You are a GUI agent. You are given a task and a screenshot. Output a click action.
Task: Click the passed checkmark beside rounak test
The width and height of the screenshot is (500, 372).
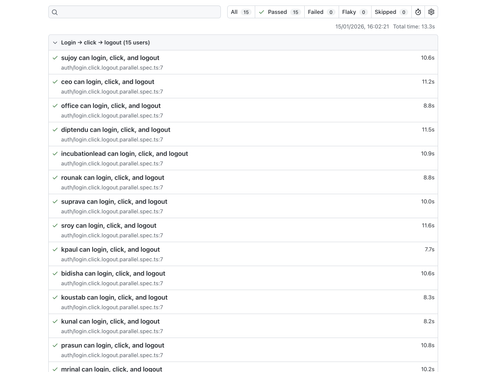(x=55, y=178)
